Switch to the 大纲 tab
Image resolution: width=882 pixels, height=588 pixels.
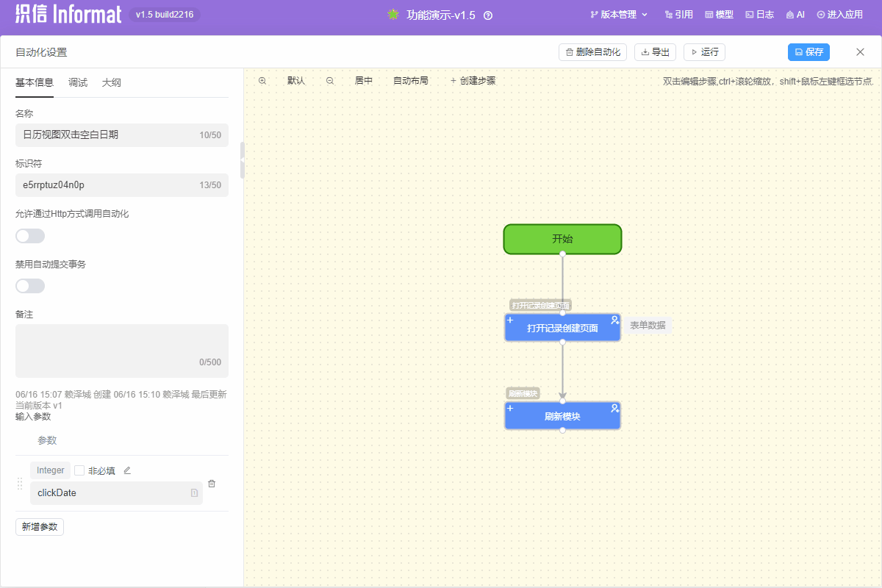112,83
